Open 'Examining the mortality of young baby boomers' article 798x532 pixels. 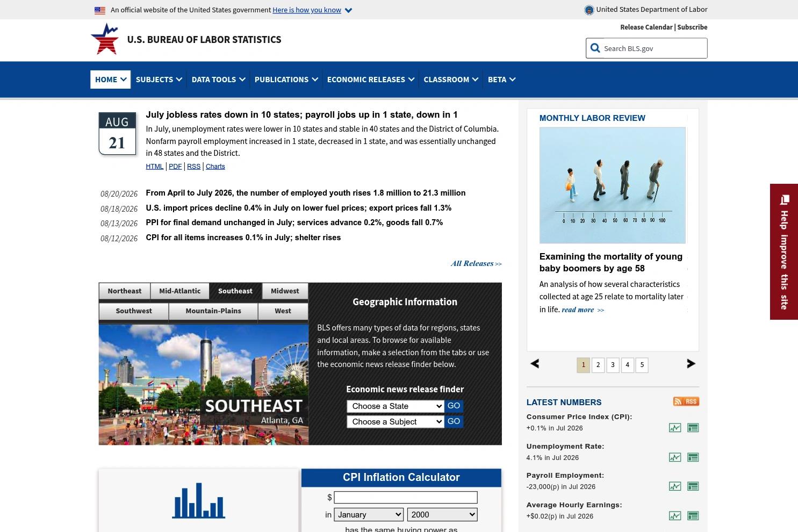pos(611,262)
